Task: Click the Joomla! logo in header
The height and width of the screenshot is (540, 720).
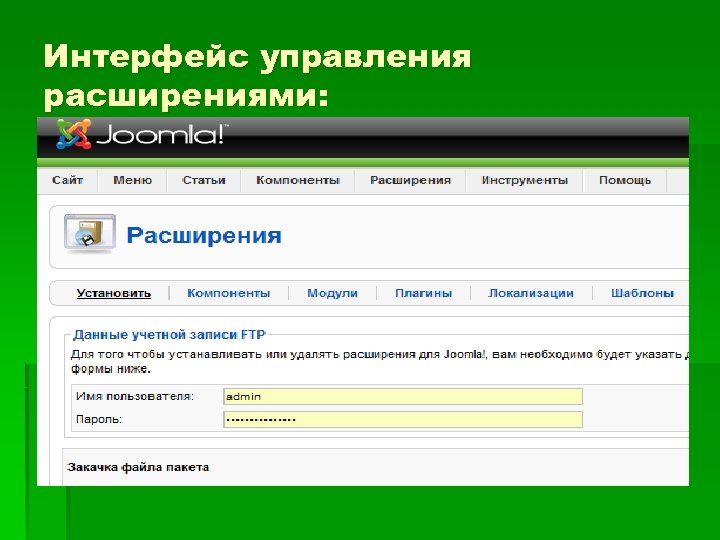Action: (141, 134)
